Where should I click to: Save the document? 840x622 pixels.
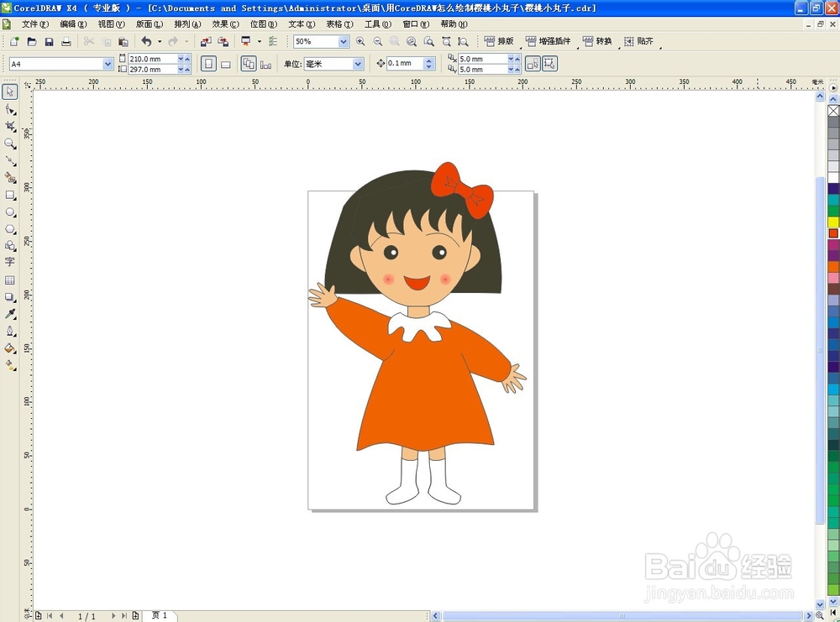click(49, 41)
